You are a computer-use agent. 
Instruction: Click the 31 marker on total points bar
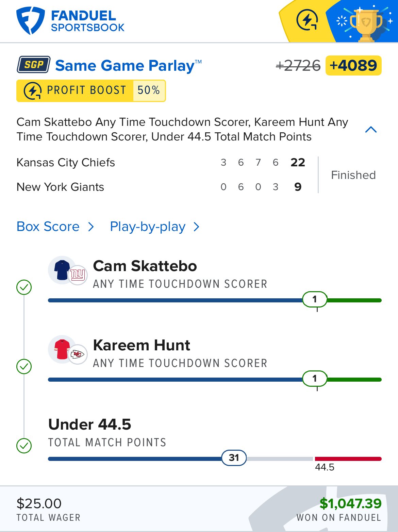(234, 458)
